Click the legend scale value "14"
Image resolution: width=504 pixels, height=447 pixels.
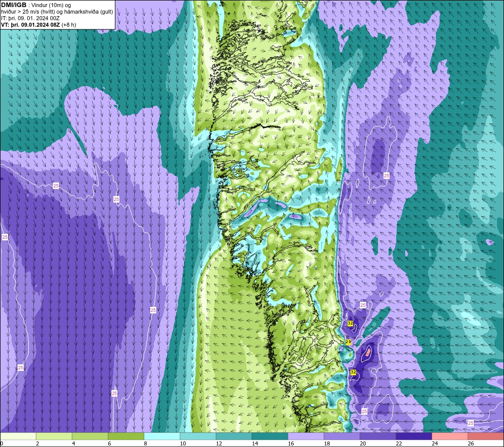tap(255, 443)
